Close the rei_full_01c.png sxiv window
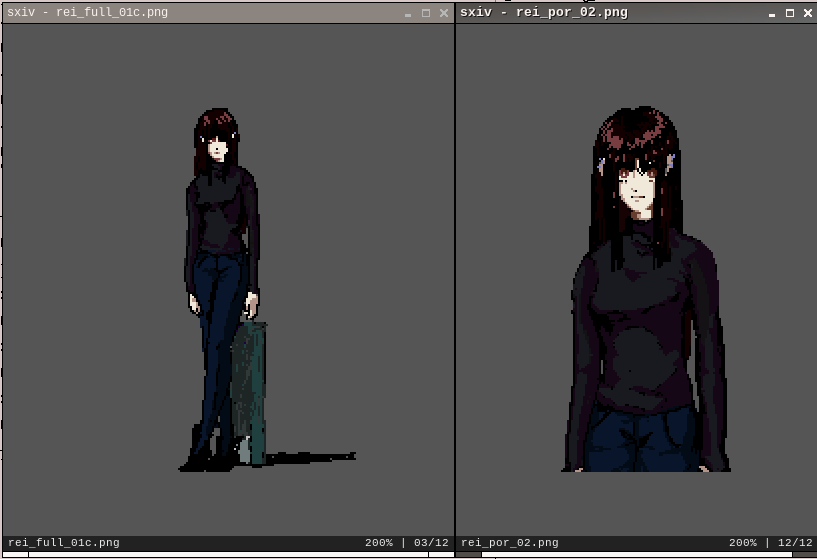 443,13
